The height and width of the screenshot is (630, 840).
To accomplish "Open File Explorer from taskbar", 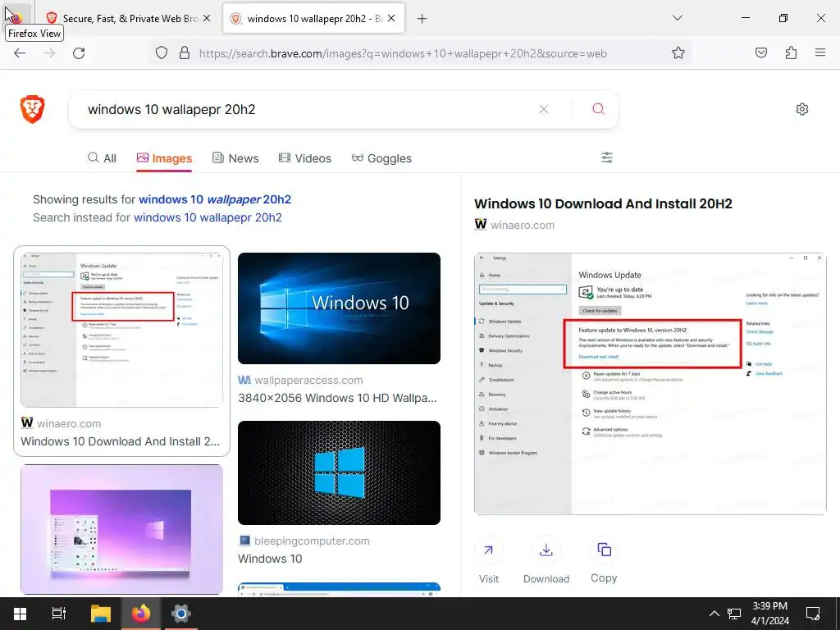I will click(x=100, y=614).
